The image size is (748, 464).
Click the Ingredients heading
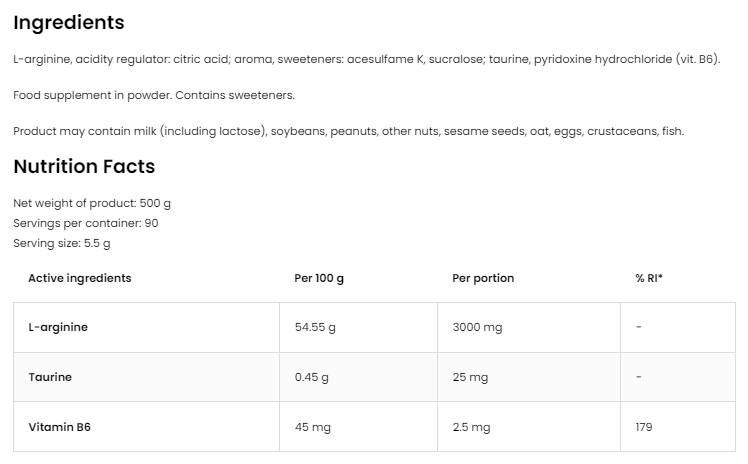tap(69, 23)
